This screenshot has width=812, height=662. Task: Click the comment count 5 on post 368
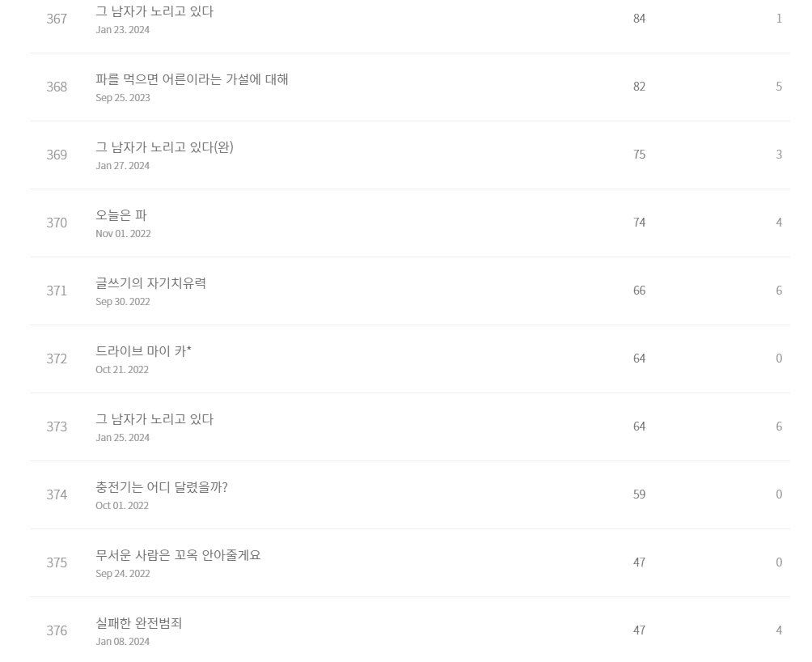779,87
